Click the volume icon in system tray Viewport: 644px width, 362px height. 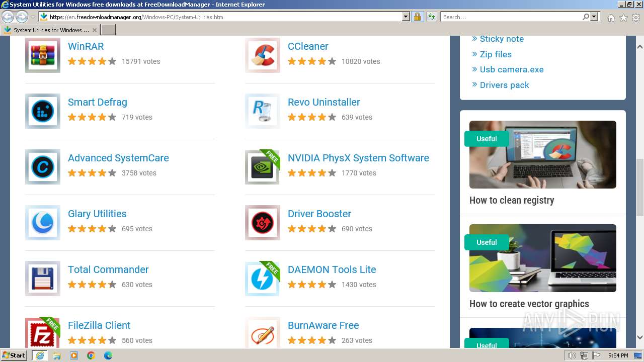tap(572, 355)
